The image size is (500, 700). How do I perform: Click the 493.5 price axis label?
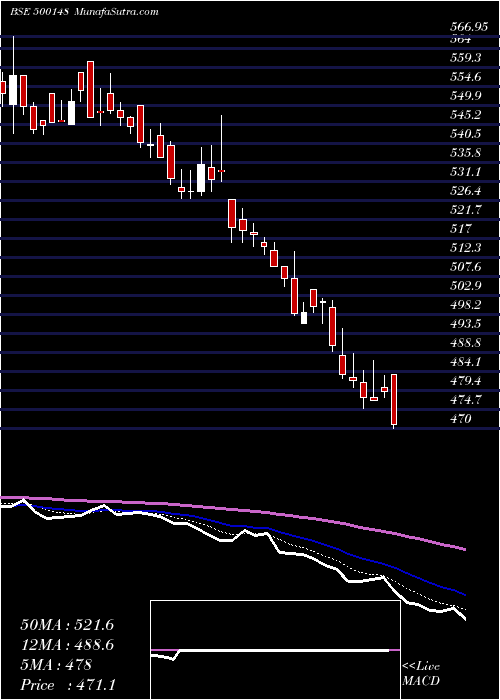point(465,323)
